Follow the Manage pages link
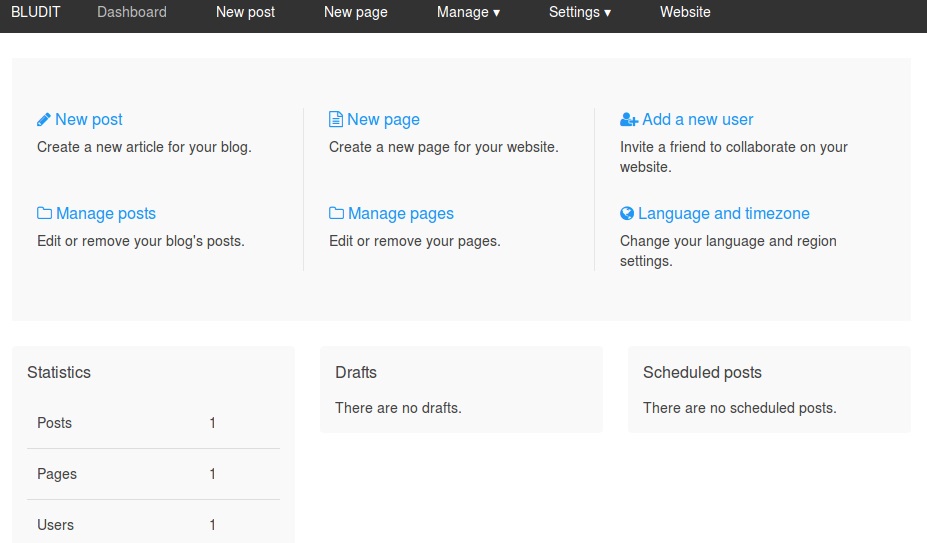 tap(401, 214)
